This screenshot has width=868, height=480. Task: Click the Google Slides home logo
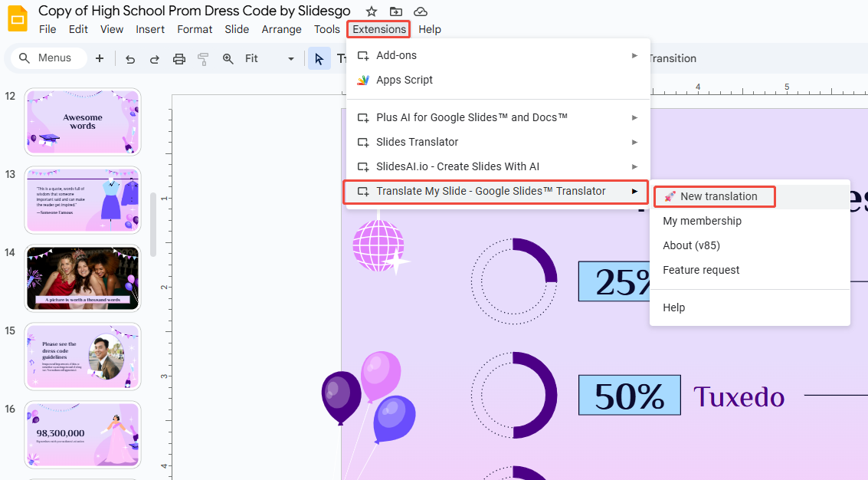click(18, 19)
